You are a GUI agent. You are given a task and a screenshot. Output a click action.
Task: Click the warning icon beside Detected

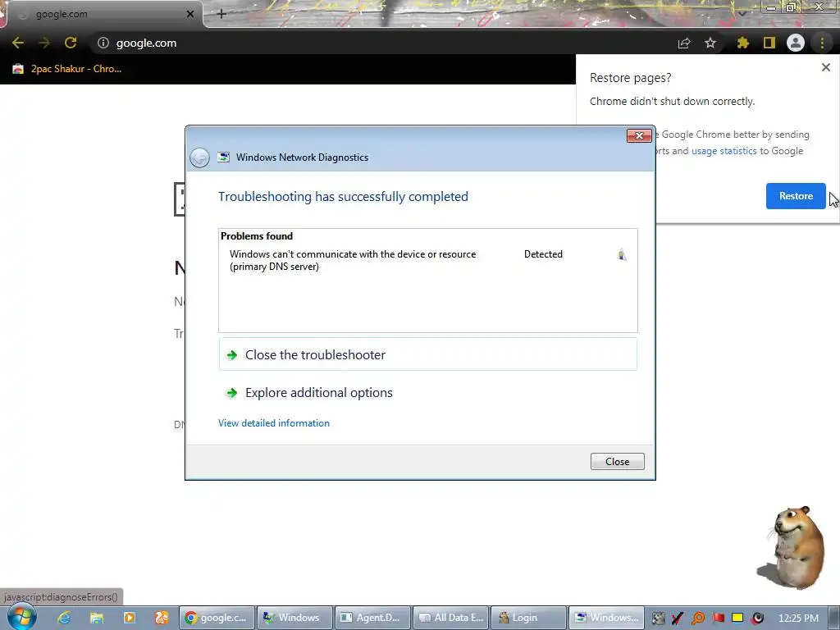[x=622, y=255]
